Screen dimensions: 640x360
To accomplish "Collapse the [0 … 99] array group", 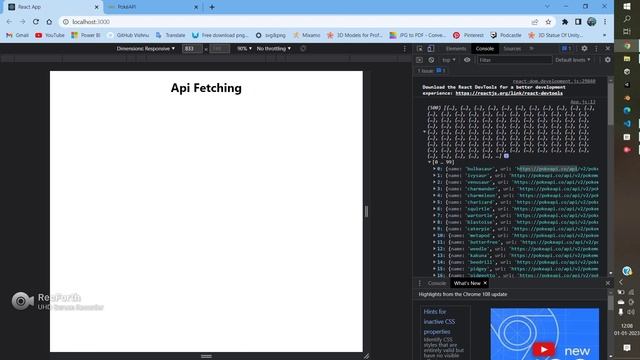I will 429,162.
